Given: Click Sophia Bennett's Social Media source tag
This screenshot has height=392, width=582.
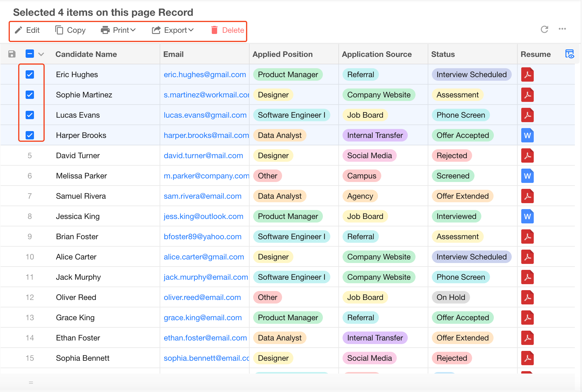Looking at the screenshot, I should point(370,358).
